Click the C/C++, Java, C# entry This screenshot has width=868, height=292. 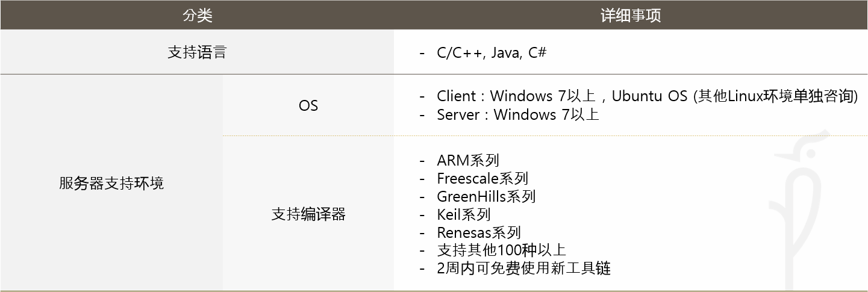coord(492,52)
